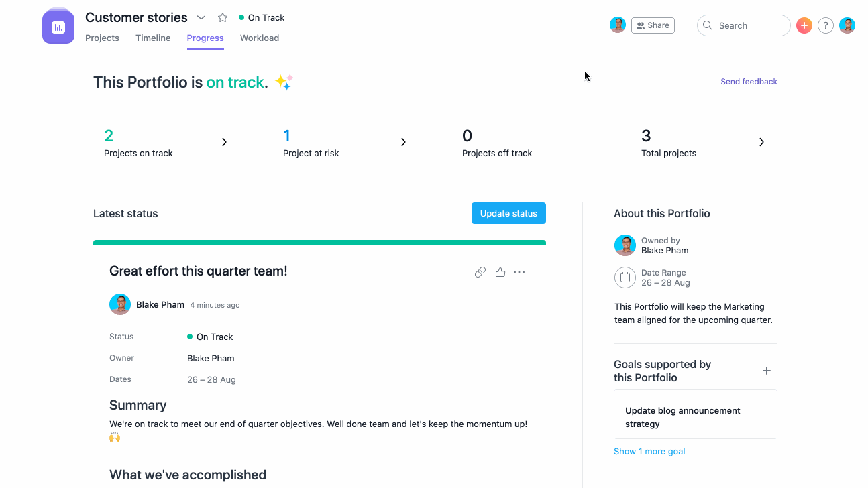Image resolution: width=868 pixels, height=488 pixels.
Task: Expand Projects on track chevron
Action: click(224, 142)
